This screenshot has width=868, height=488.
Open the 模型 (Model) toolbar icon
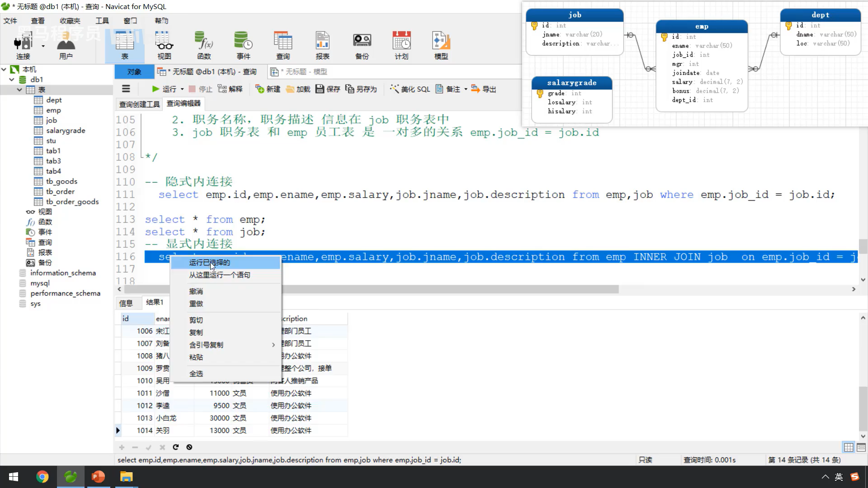tap(441, 45)
